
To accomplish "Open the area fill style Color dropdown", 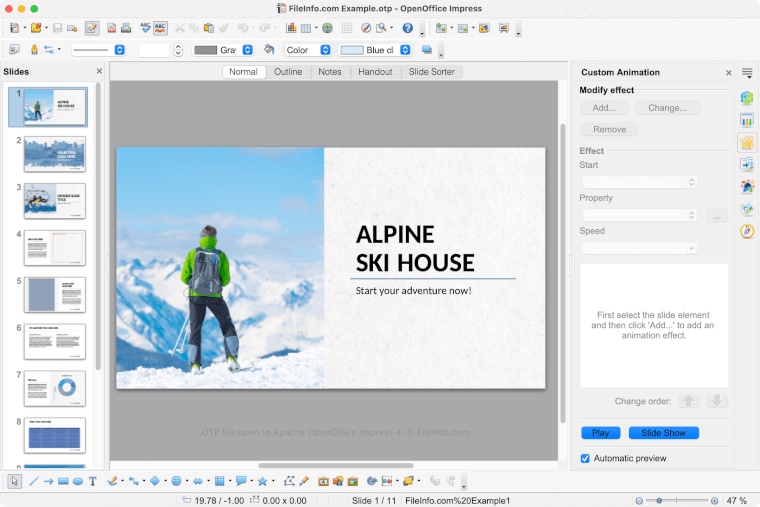I will (308, 50).
